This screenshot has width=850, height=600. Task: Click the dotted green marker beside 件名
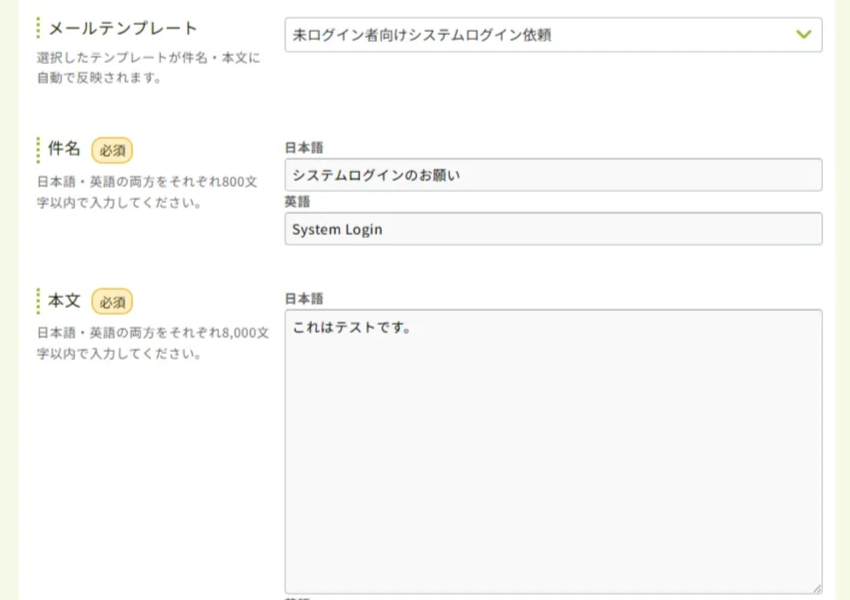click(38, 150)
